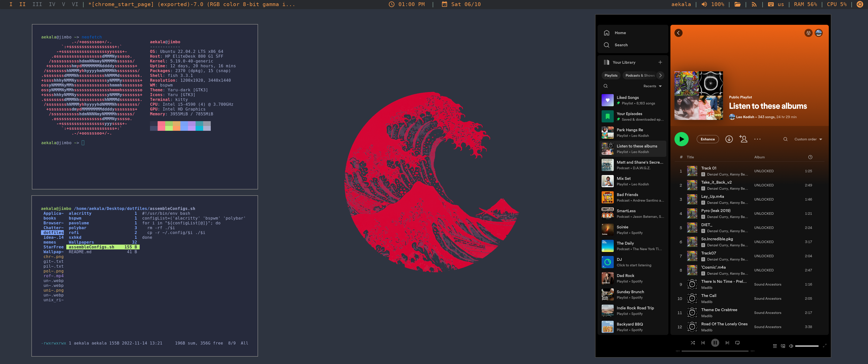This screenshot has width=868, height=364.
Task: Skip to previous track
Action: click(703, 343)
